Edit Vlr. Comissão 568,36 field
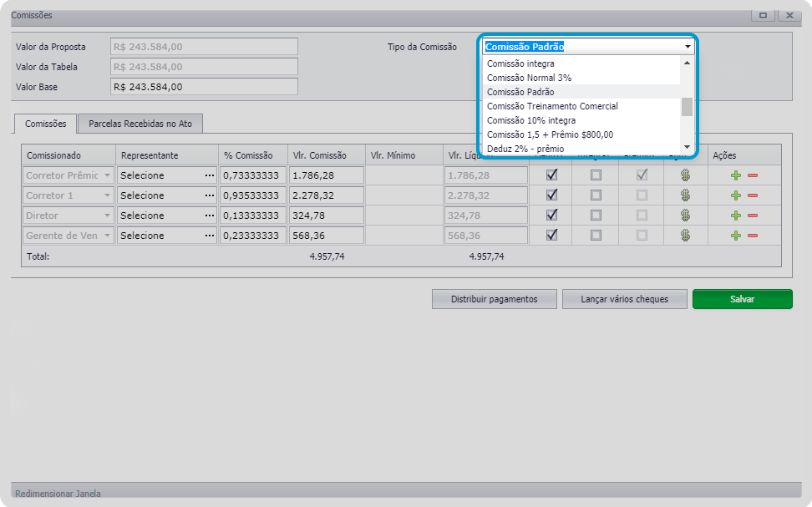The image size is (812, 507). tap(327, 236)
